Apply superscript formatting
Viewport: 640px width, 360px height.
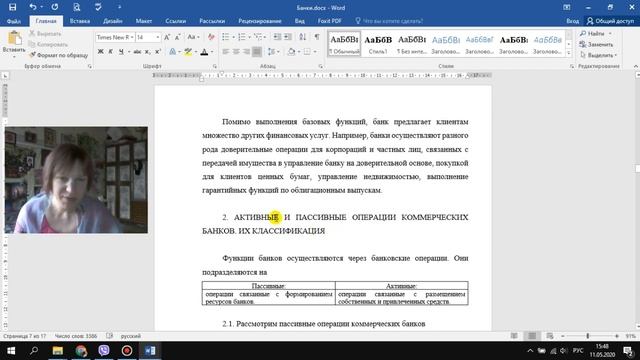coord(158,52)
